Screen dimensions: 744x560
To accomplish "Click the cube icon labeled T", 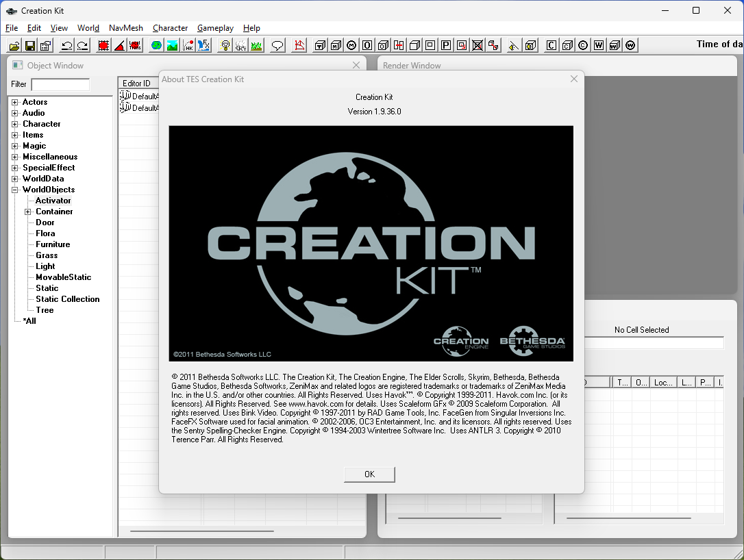I will pyautogui.click(x=321, y=45).
